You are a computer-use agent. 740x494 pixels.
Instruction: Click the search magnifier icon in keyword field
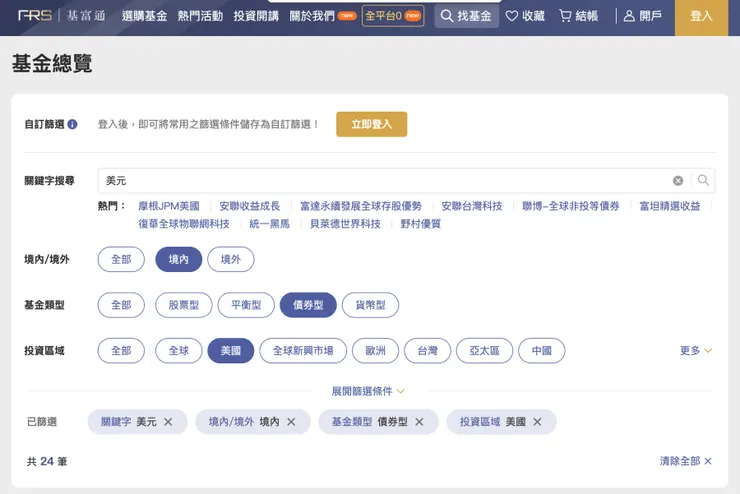coord(703,180)
